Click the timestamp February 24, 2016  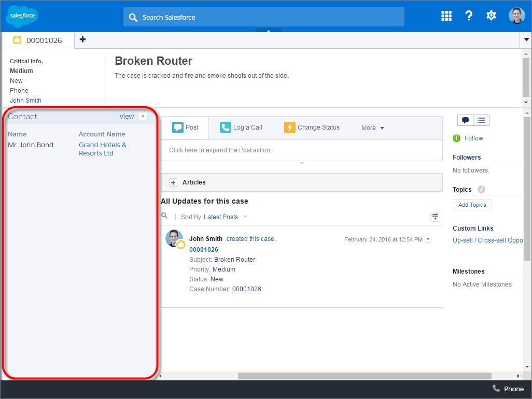click(x=383, y=240)
